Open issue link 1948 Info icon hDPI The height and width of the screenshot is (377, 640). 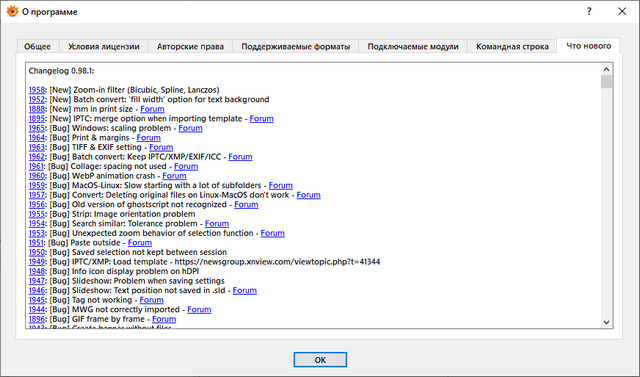click(37, 271)
